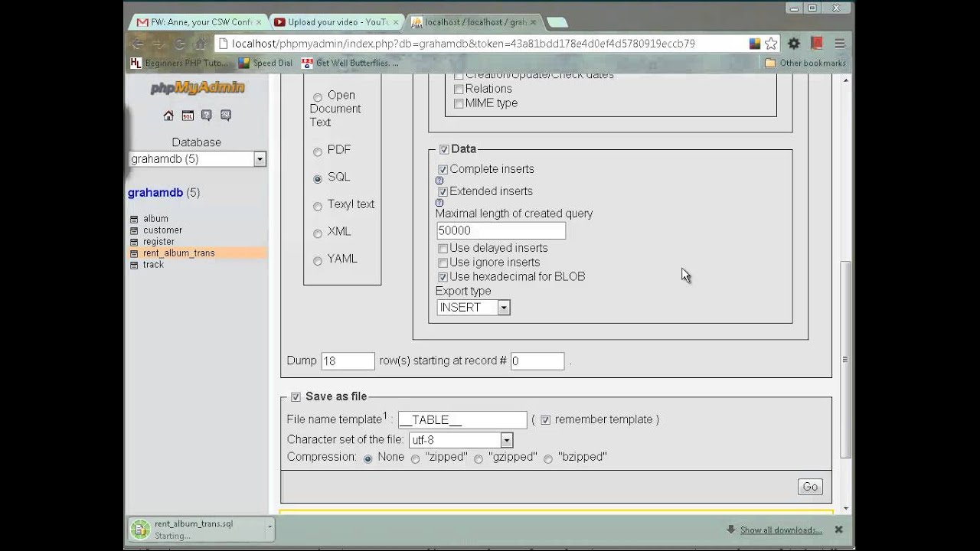Click the red book extension icon
980x551 pixels.
pyautogui.click(x=816, y=44)
